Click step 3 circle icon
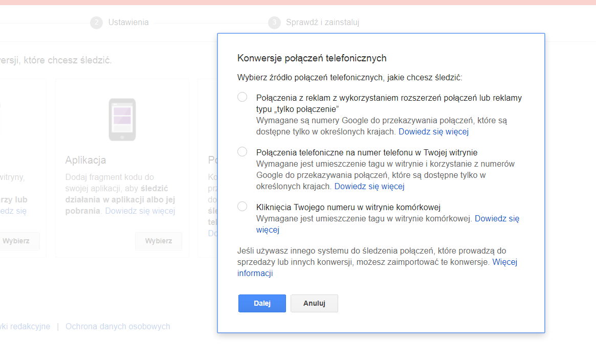596x364 pixels. 274,22
